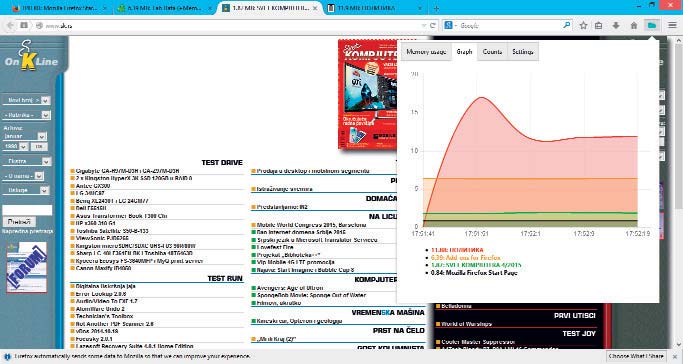The width and height of the screenshot is (683, 364).
Task: Open the Settings tab in popup
Action: (523, 51)
